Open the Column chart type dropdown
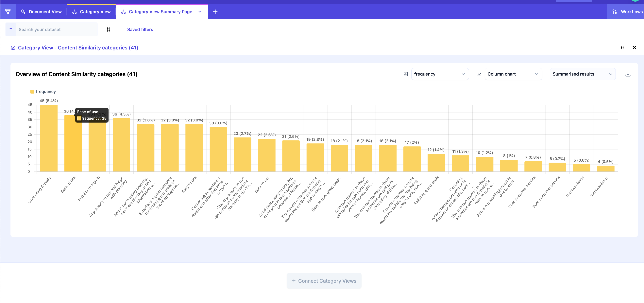The height and width of the screenshot is (303, 644). coord(513,74)
